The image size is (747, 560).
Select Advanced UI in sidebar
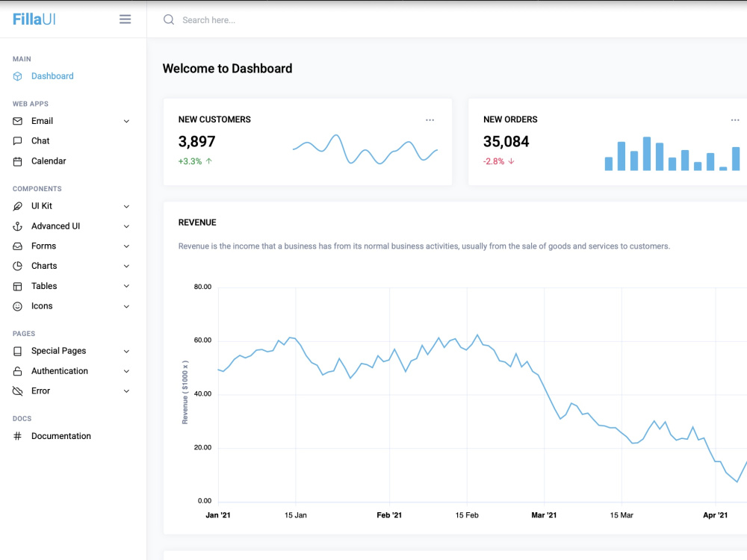point(56,225)
